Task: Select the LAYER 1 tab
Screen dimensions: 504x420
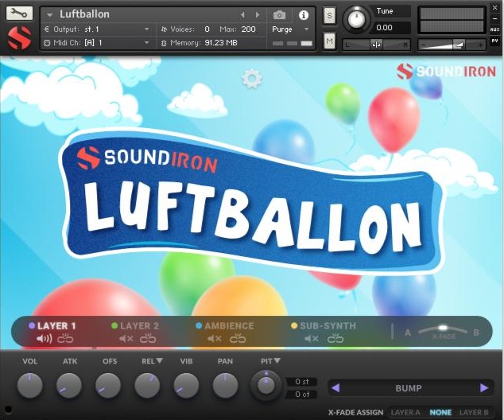Action: coord(56,326)
